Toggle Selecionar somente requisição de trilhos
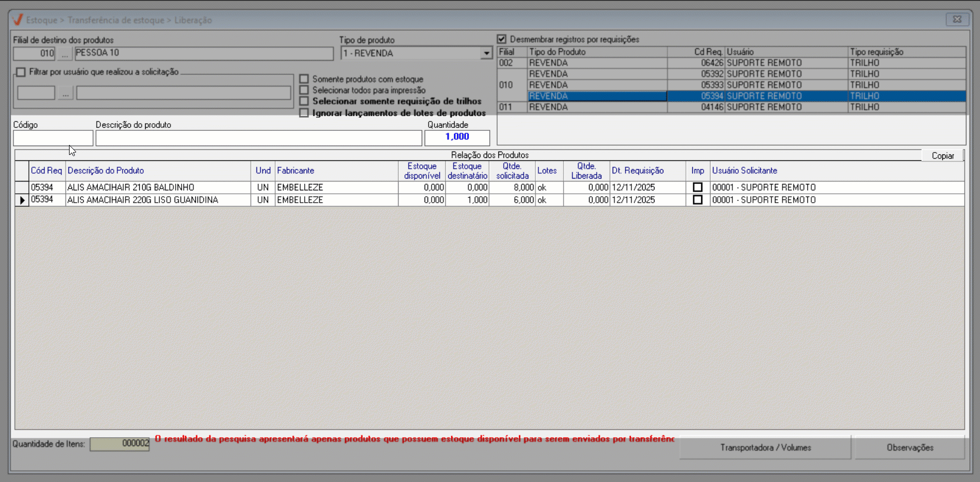This screenshot has width=980, height=482. (304, 101)
